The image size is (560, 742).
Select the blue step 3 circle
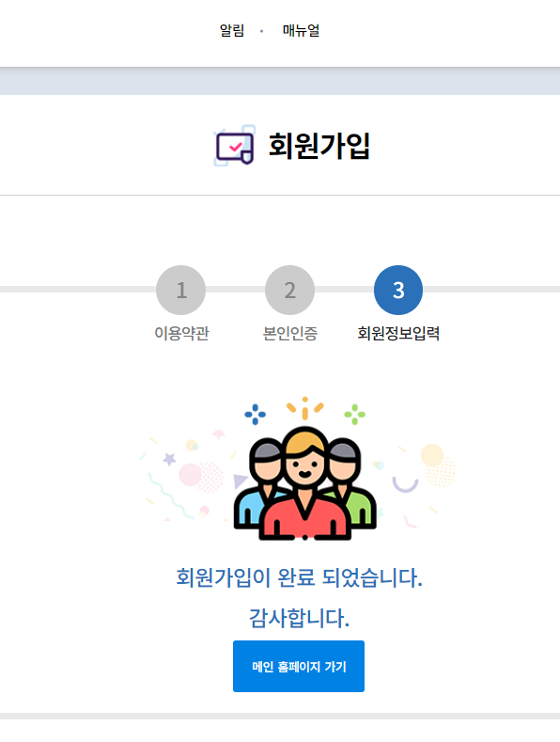[398, 290]
